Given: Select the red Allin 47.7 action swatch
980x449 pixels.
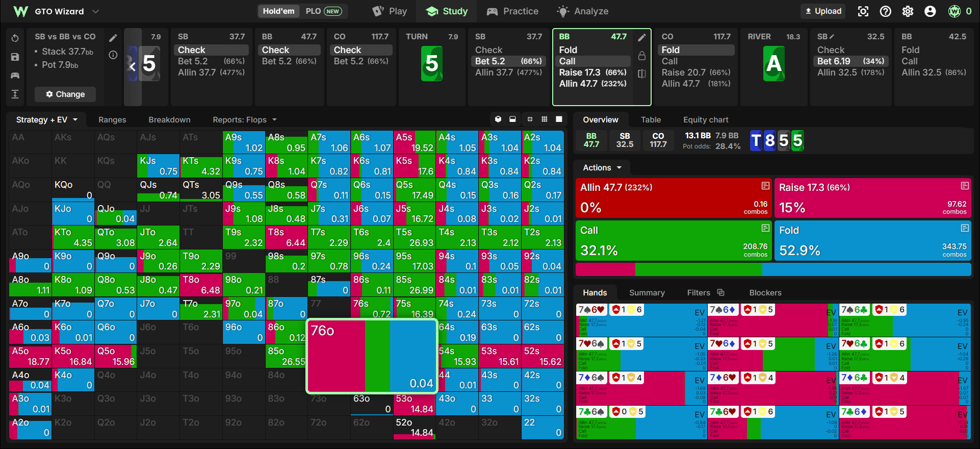Looking at the screenshot, I should 674,198.
